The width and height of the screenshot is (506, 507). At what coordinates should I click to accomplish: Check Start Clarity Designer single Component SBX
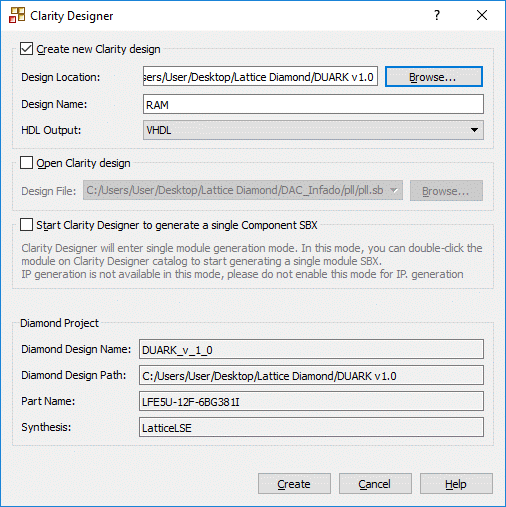coord(26,225)
